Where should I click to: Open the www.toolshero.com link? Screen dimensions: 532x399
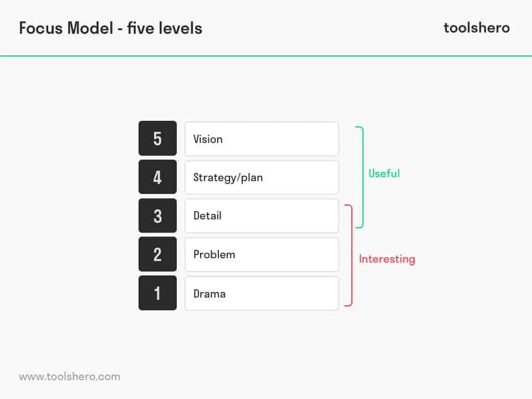coord(69,376)
